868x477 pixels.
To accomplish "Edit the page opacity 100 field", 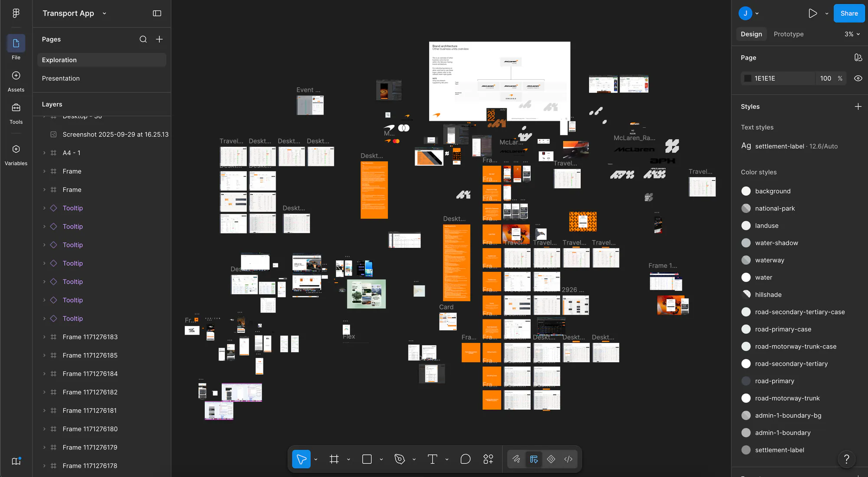I will tap(825, 79).
